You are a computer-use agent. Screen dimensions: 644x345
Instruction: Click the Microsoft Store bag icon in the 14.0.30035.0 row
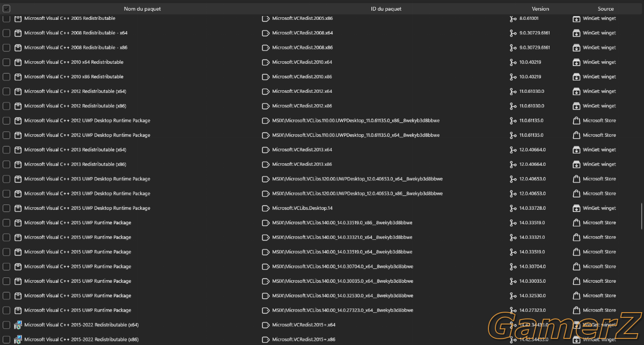[x=576, y=281]
